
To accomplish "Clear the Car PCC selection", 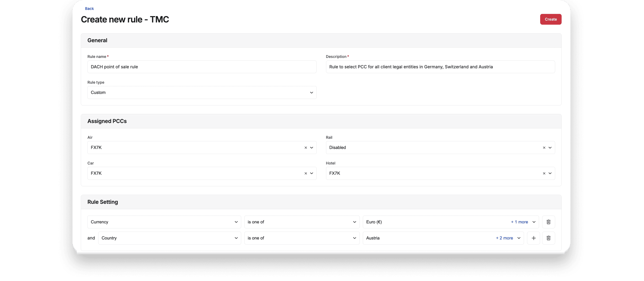I will pyautogui.click(x=306, y=173).
